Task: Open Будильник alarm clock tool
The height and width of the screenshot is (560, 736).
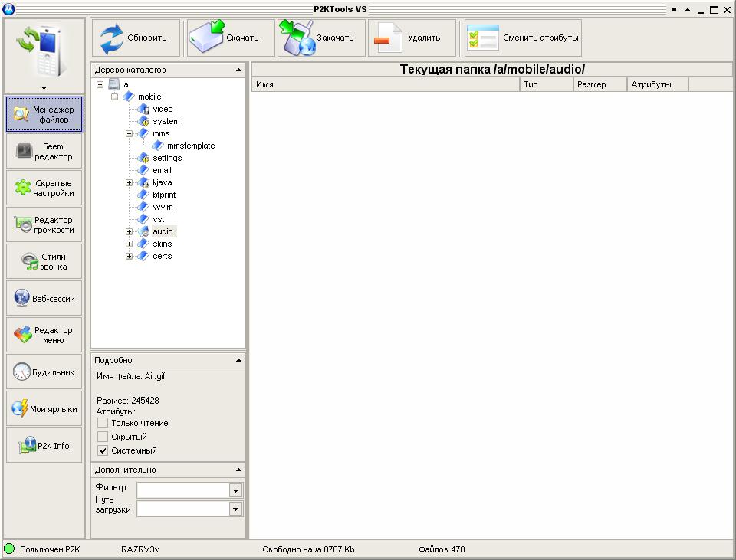Action: tap(44, 372)
